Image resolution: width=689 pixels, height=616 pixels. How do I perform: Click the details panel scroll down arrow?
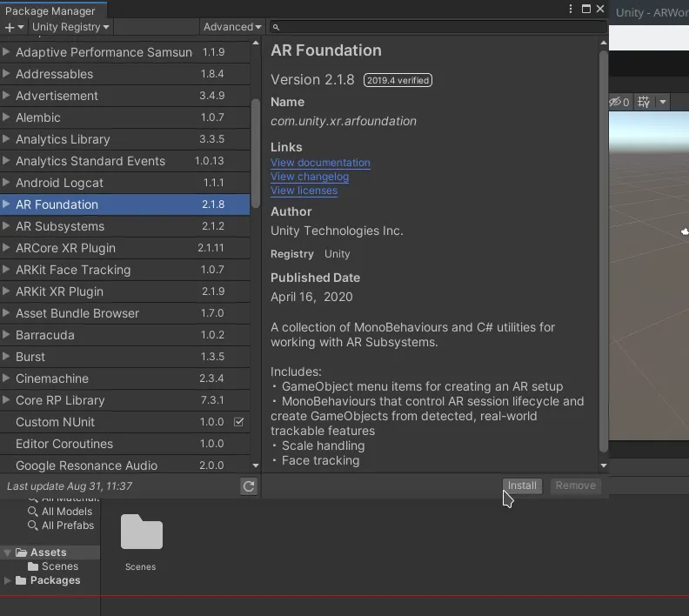pos(604,465)
